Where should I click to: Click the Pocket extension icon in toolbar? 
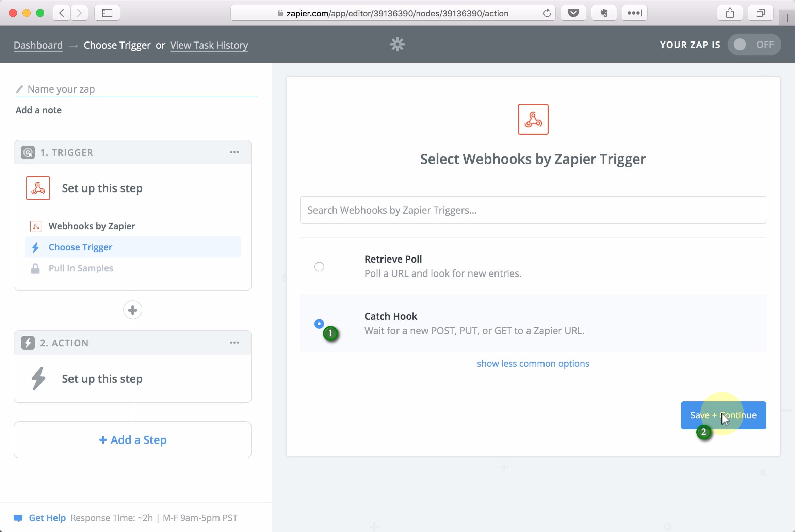pos(573,13)
